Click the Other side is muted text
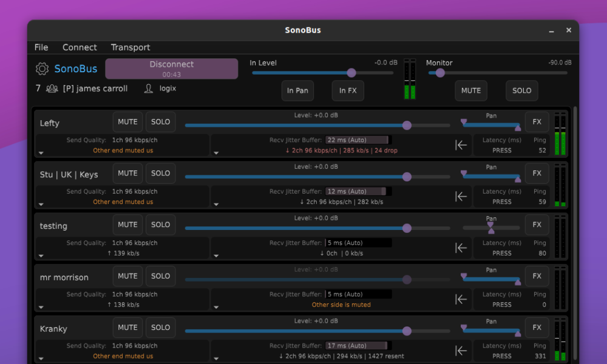 [x=341, y=305]
